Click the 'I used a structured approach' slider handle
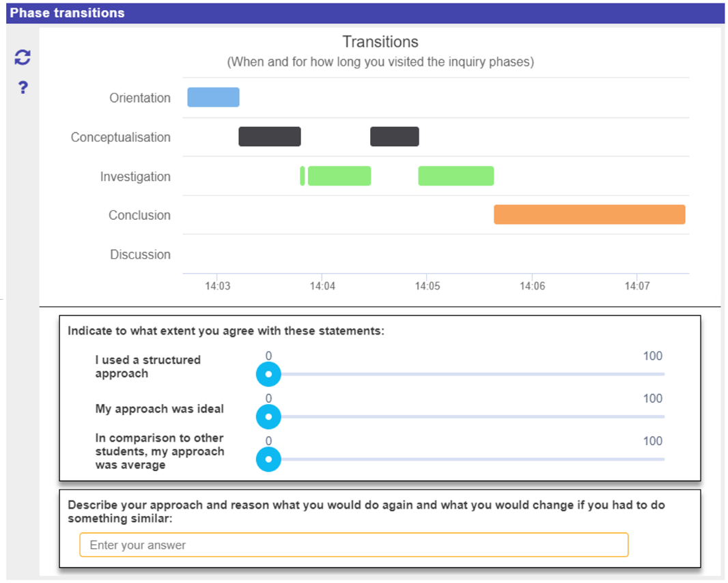The width and height of the screenshot is (728, 583). point(268,374)
